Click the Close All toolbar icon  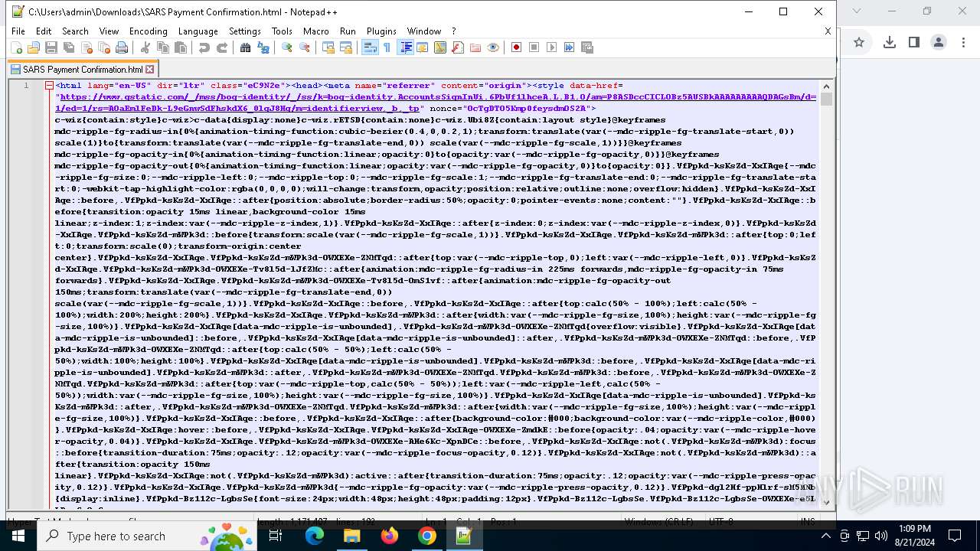coord(103,47)
